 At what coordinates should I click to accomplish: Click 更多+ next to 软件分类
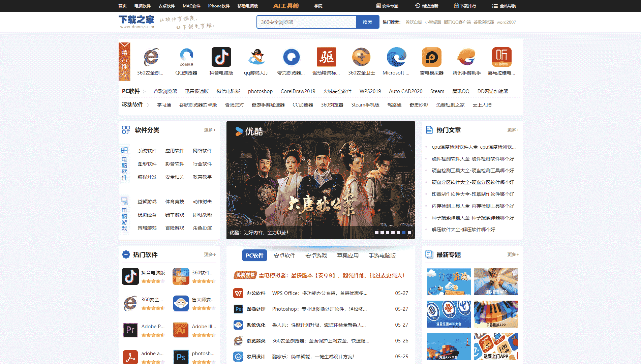(210, 130)
